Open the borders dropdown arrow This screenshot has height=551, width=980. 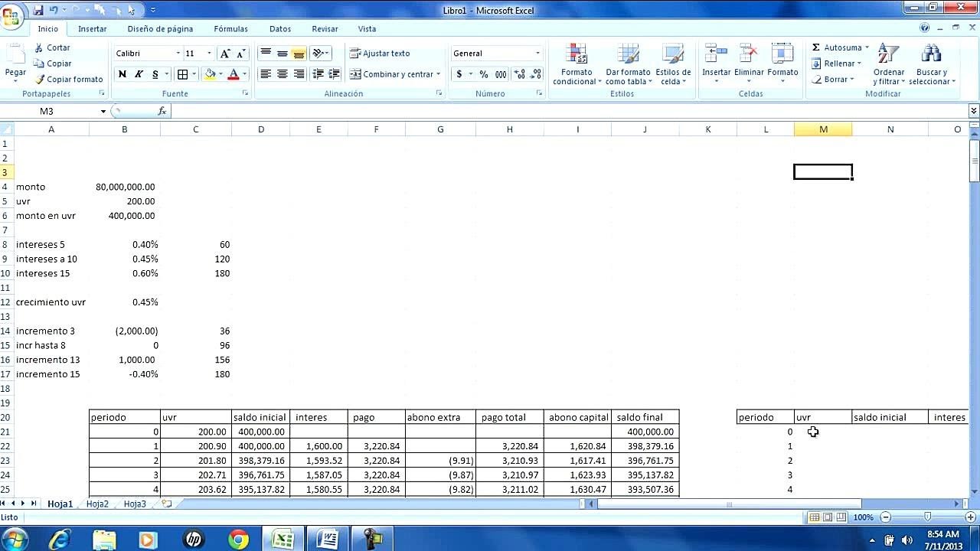click(194, 74)
